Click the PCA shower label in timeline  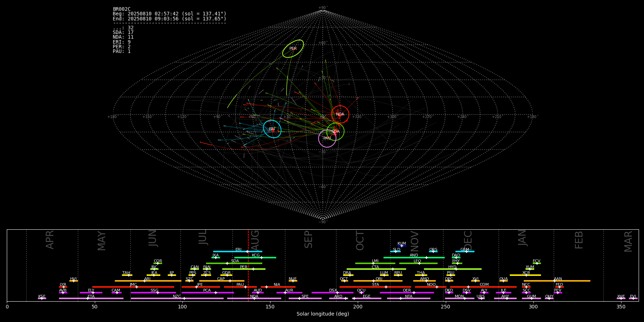point(207,291)
